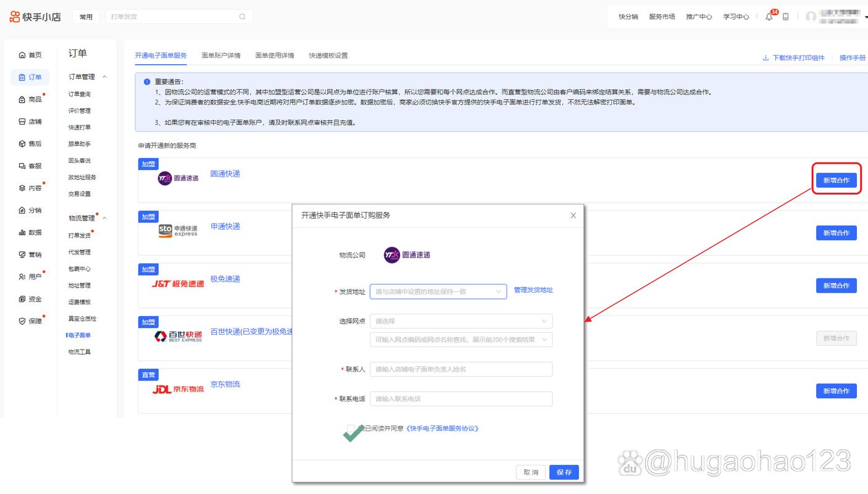This screenshot has height=494, width=868.
Task: Click the 联系人 input field
Action: 460,369
